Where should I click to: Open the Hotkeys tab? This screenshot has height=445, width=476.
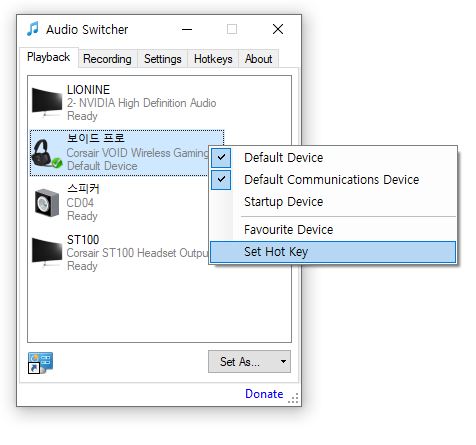(213, 59)
